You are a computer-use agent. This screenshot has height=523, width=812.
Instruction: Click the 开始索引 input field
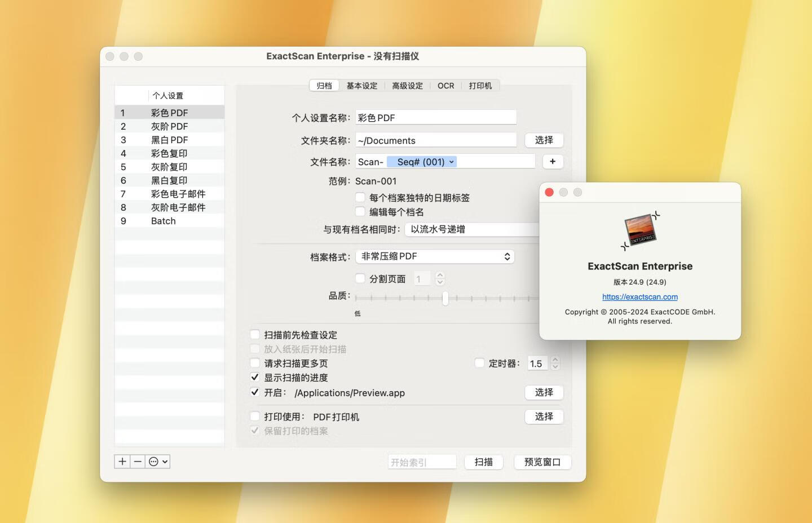pyautogui.click(x=422, y=462)
